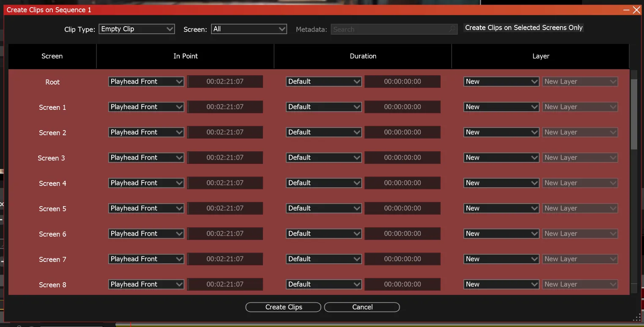Open Screen 7 In Point dropdown
This screenshot has width=644, height=327.
[x=146, y=259]
